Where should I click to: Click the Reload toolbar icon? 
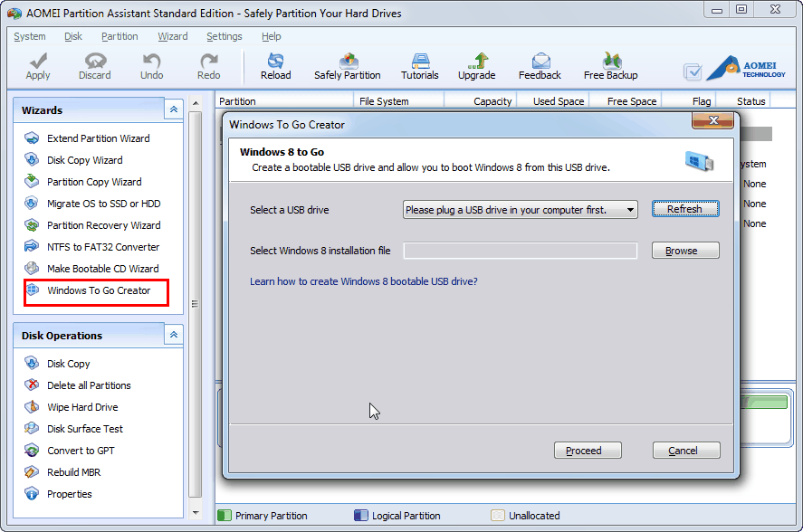[275, 61]
